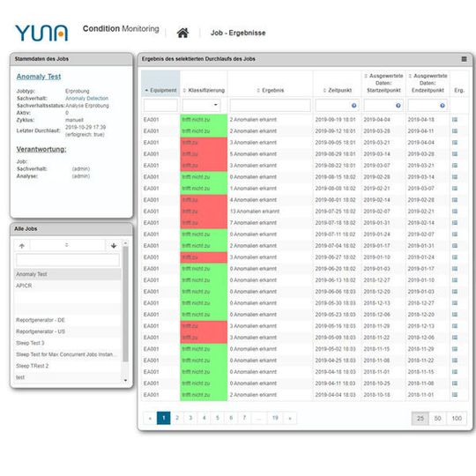Screen dimensions: 476x476
Task: Toggle sort order in Alle Jobs list
Action: [x=67, y=245]
